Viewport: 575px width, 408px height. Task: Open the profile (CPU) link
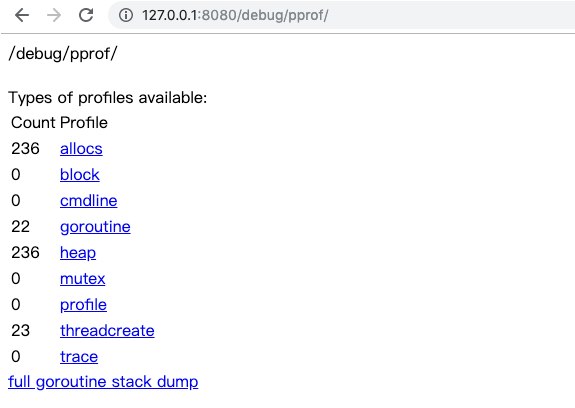coord(83,305)
